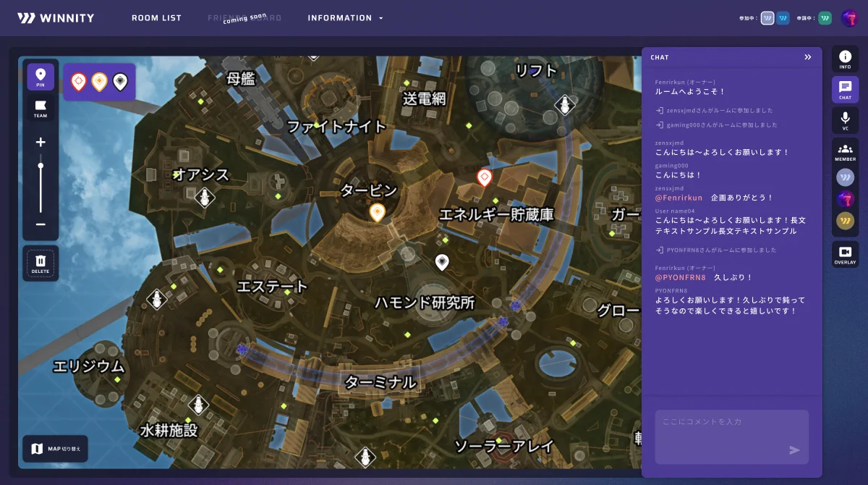Screen dimensions: 868x485
Task: Click the ファイトナイト map label
Action: (x=337, y=127)
